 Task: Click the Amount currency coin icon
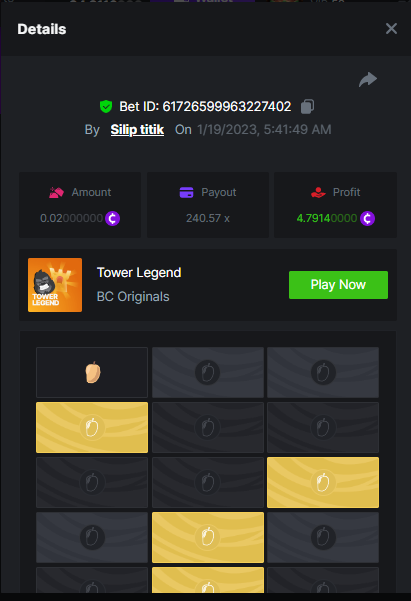(113, 218)
